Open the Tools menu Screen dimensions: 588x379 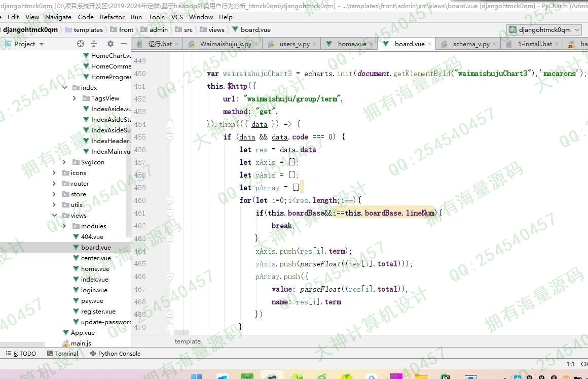click(156, 17)
